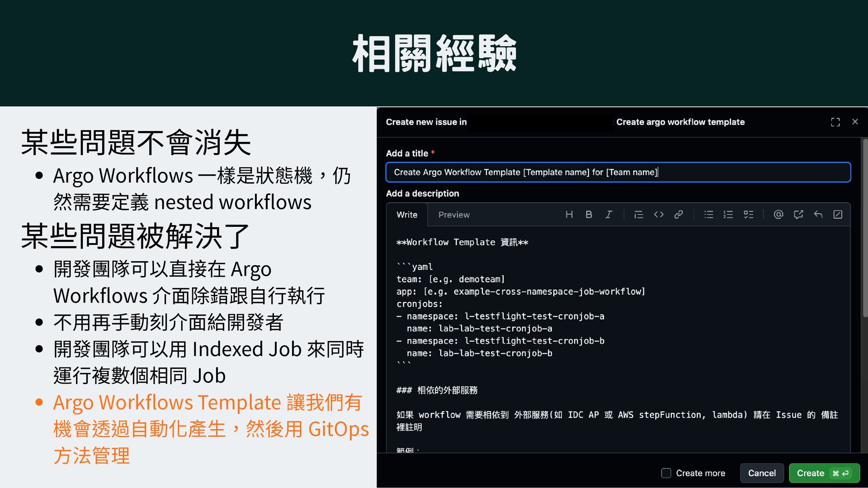Add a cross-reference to an issue

coord(798,215)
